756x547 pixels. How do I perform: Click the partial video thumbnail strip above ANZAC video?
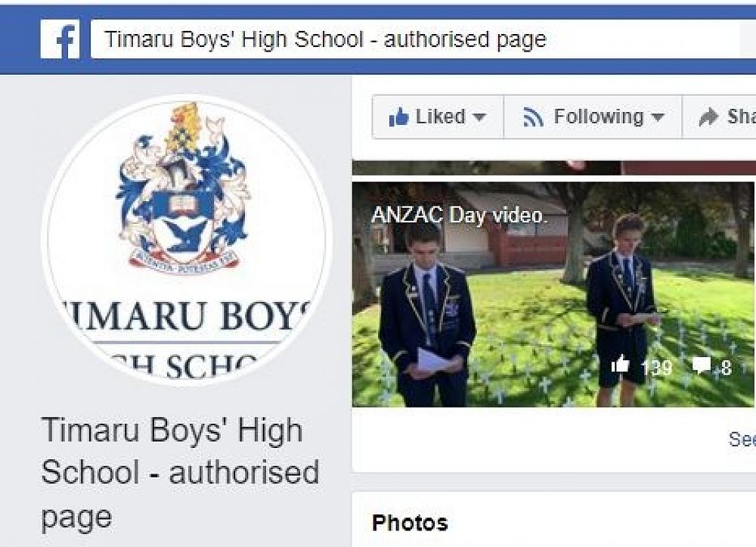554,168
